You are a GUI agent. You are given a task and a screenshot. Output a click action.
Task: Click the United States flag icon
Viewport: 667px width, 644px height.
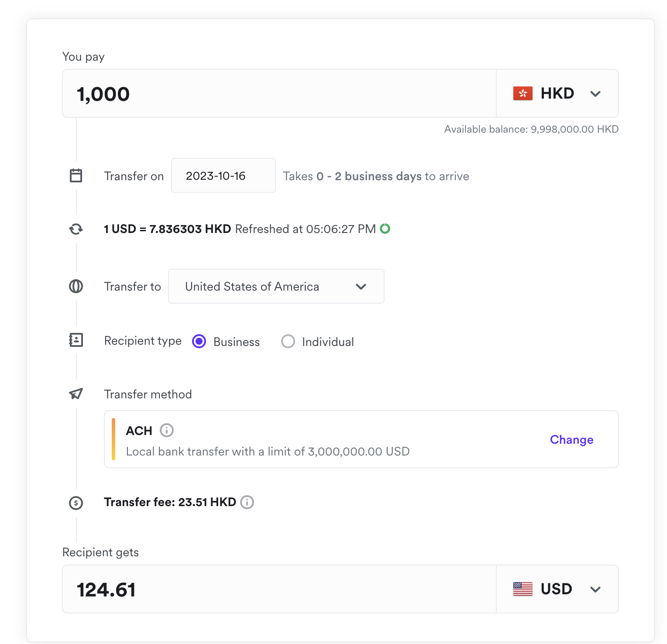click(523, 589)
